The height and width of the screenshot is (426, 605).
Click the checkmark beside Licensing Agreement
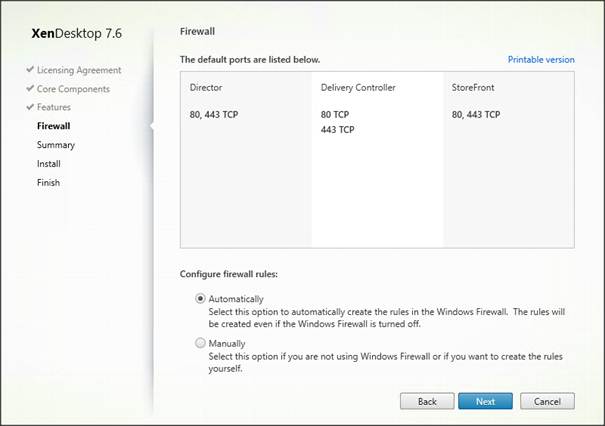pos(30,70)
